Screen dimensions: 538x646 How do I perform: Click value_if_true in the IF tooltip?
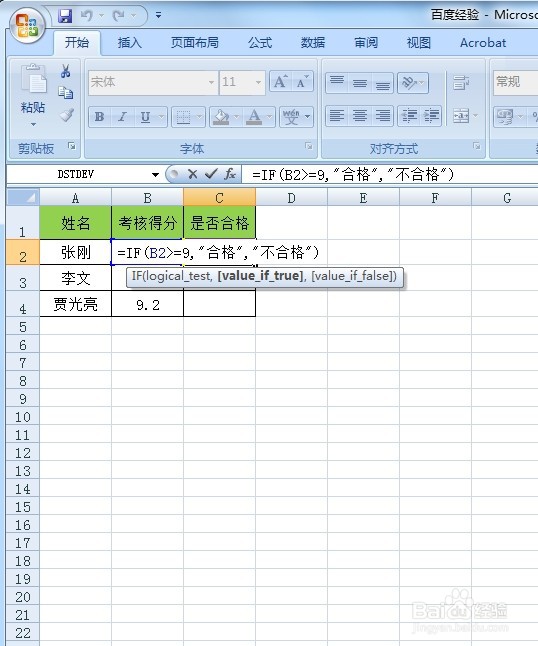point(260,276)
